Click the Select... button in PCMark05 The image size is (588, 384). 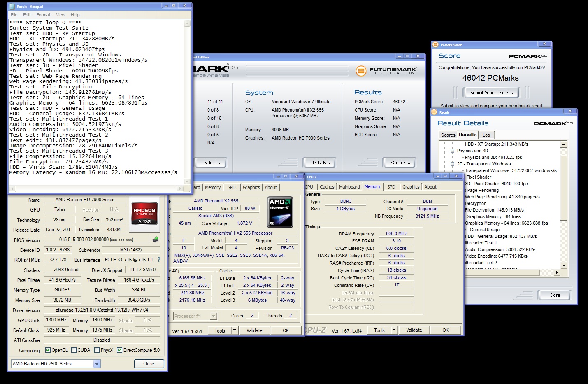[212, 163]
